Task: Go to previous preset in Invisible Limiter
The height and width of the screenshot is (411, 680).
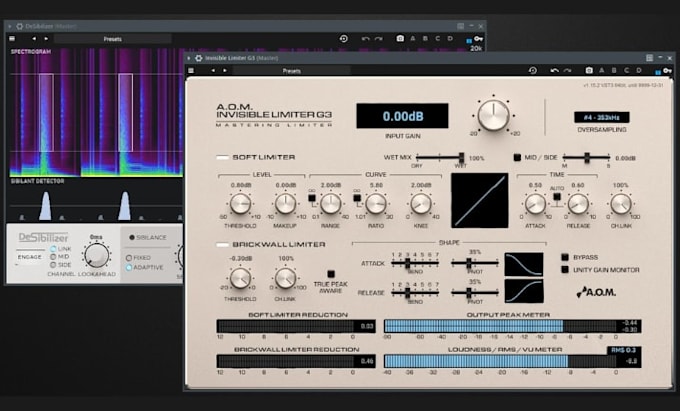Action: tap(213, 71)
